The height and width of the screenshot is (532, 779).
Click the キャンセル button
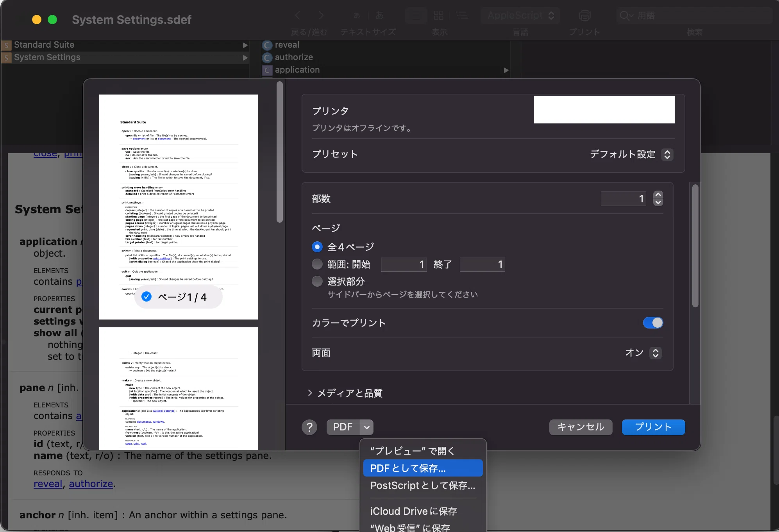[581, 427]
